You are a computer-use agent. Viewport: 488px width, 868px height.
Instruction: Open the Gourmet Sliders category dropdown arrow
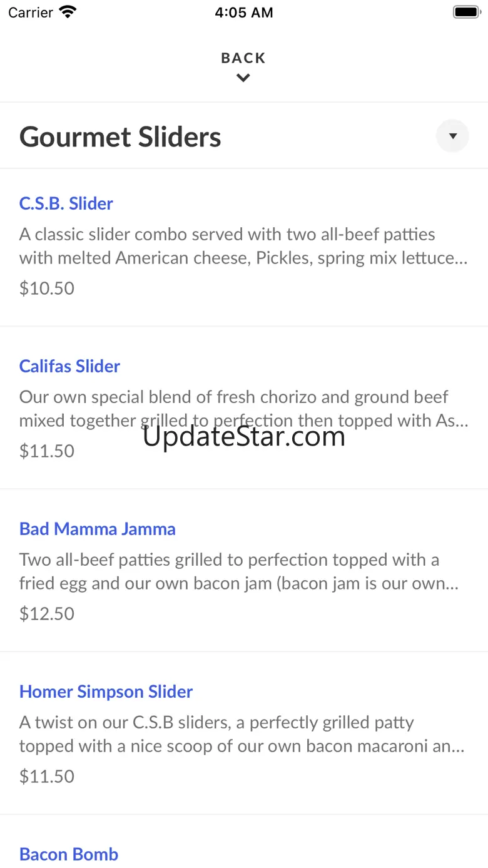click(452, 136)
